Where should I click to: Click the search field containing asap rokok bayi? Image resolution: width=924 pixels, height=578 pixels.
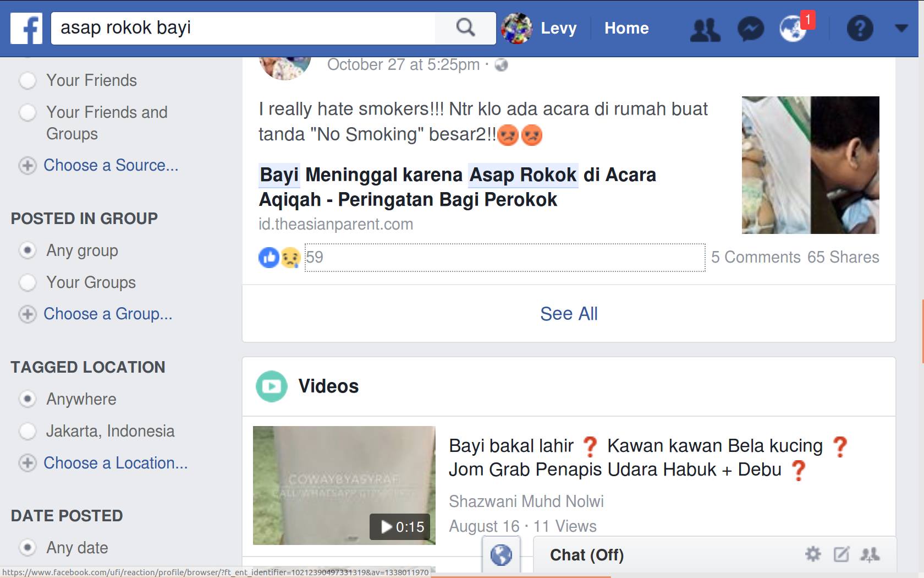pyautogui.click(x=243, y=28)
